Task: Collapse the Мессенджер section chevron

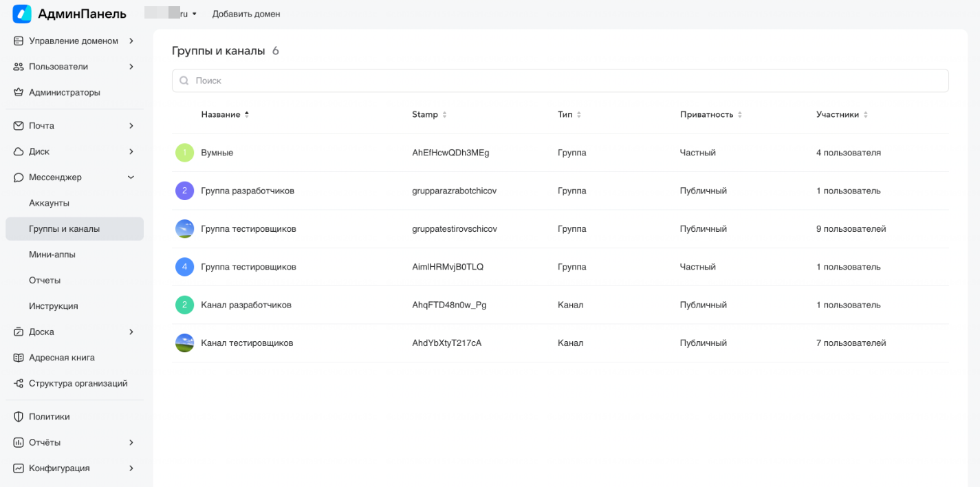Action: pyautogui.click(x=131, y=177)
